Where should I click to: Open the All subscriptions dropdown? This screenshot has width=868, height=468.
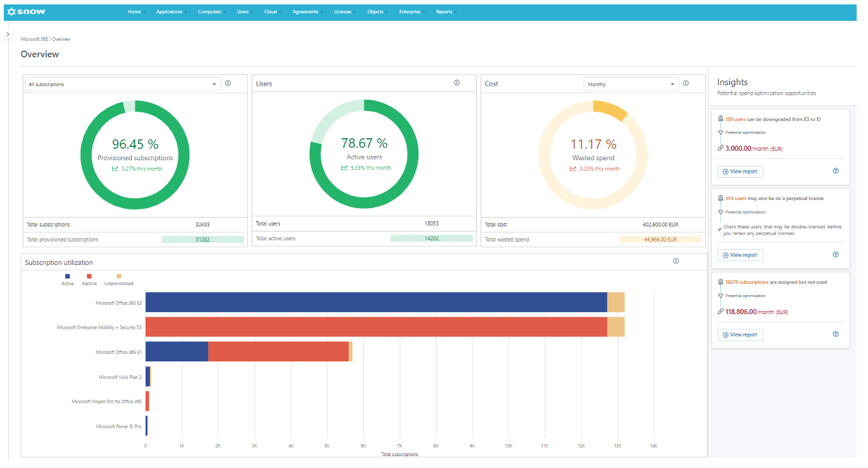coord(123,84)
